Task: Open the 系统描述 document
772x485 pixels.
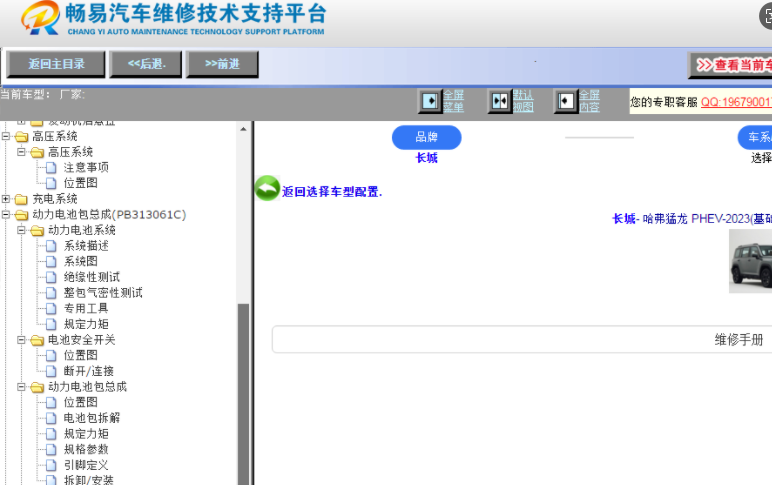Action: 86,246
